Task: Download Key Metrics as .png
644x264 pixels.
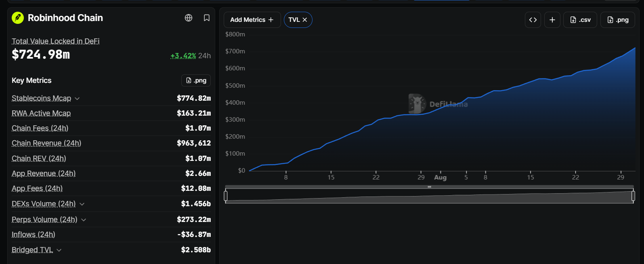Action: click(x=196, y=80)
